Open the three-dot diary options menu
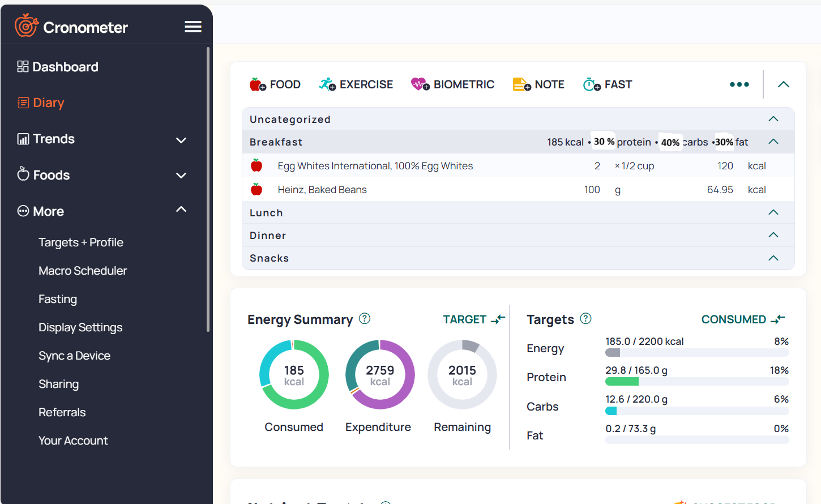The height and width of the screenshot is (504, 821). click(x=739, y=84)
